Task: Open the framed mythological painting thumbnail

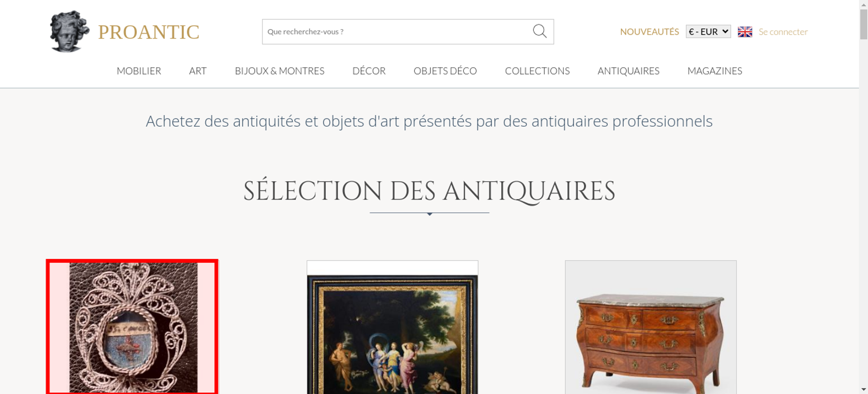Action: point(392,327)
